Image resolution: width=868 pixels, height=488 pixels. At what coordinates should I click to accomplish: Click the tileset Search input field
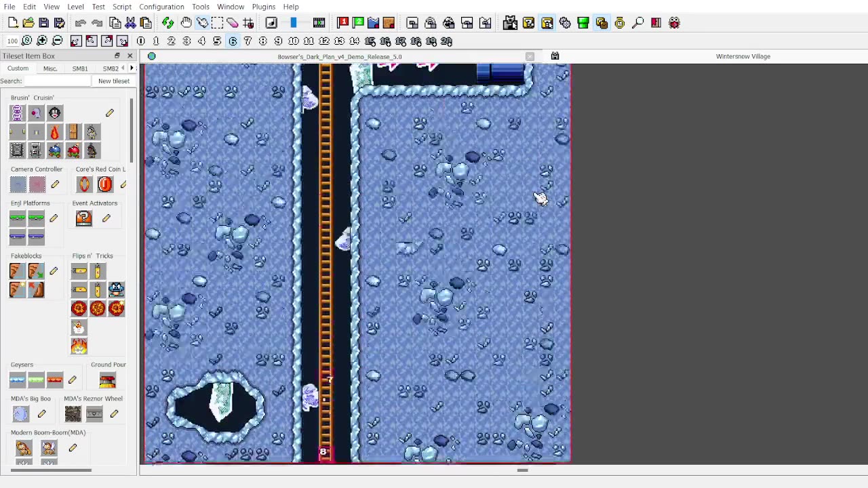[58, 81]
